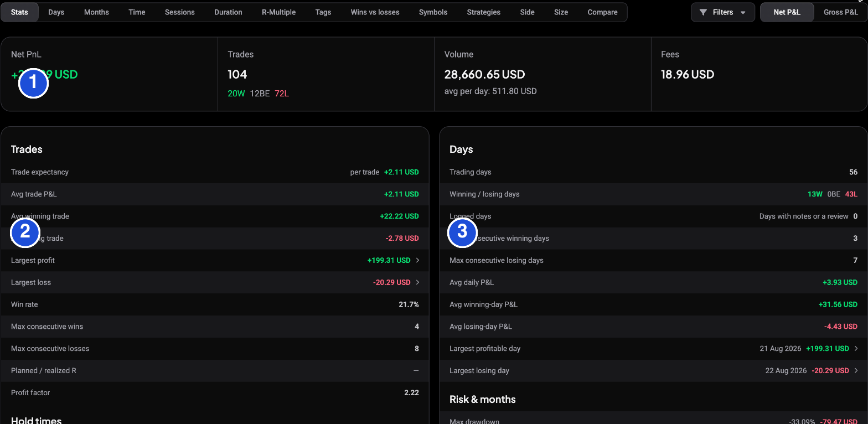The height and width of the screenshot is (424, 868).
Task: Click Max consecutive losing days value 7
Action: pos(855,260)
